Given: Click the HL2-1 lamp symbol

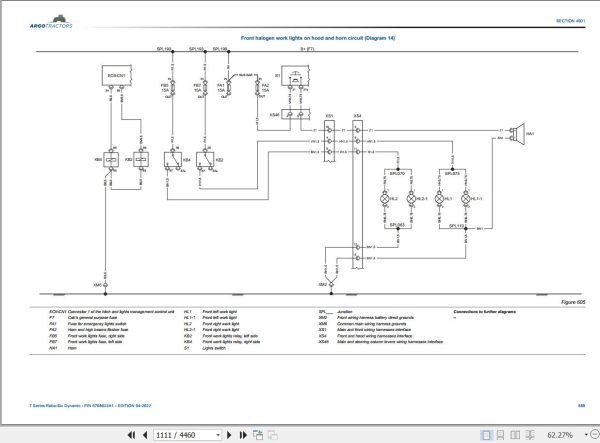Looking at the screenshot, I should click(x=411, y=199).
